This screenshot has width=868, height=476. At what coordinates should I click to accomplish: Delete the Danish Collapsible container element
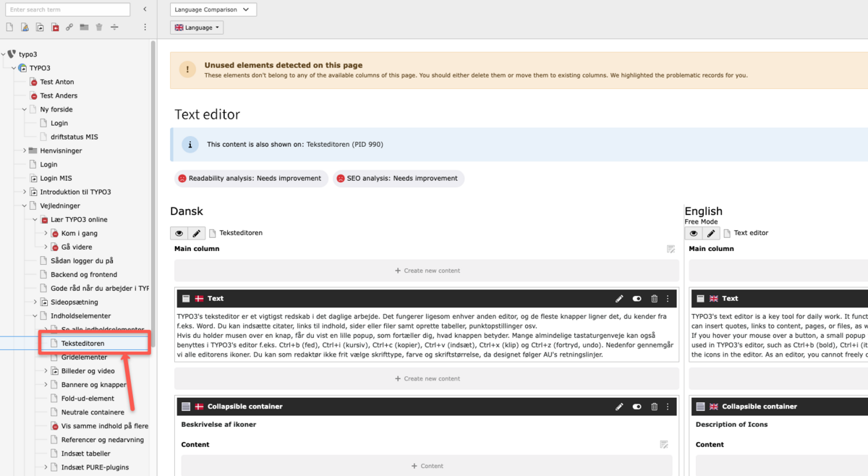pos(654,407)
